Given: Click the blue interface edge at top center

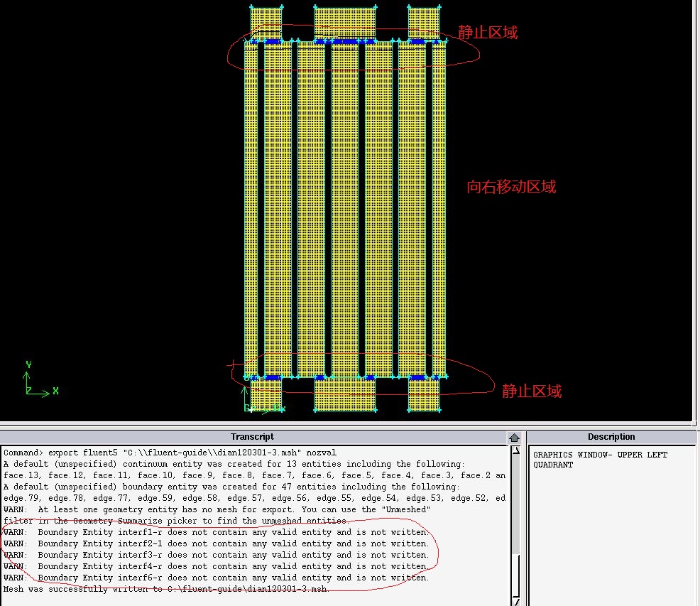Looking at the screenshot, I should tap(345, 41).
